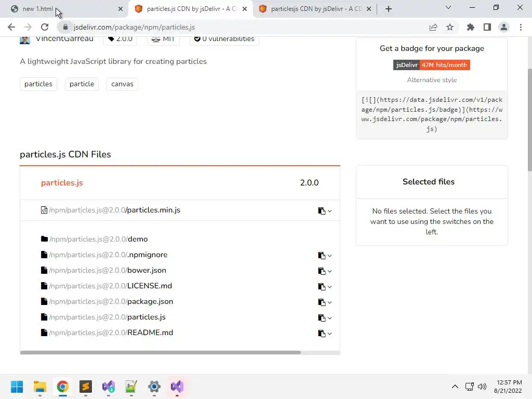Open the bower.json file link
Screen dimensions: 532x399
point(108,270)
